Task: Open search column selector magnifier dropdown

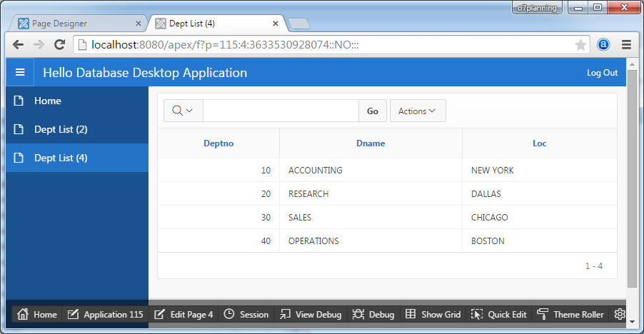Action: [183, 111]
